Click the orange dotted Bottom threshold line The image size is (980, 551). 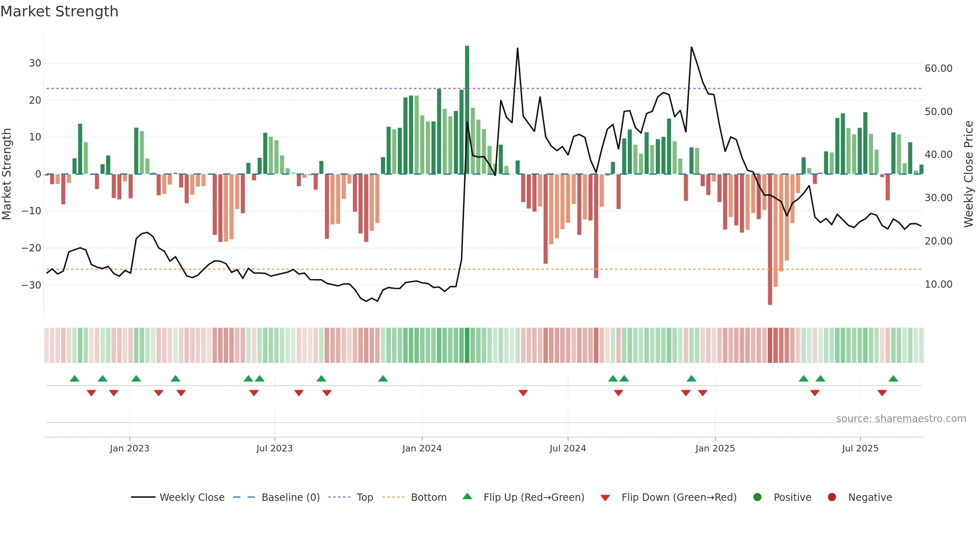484,269
